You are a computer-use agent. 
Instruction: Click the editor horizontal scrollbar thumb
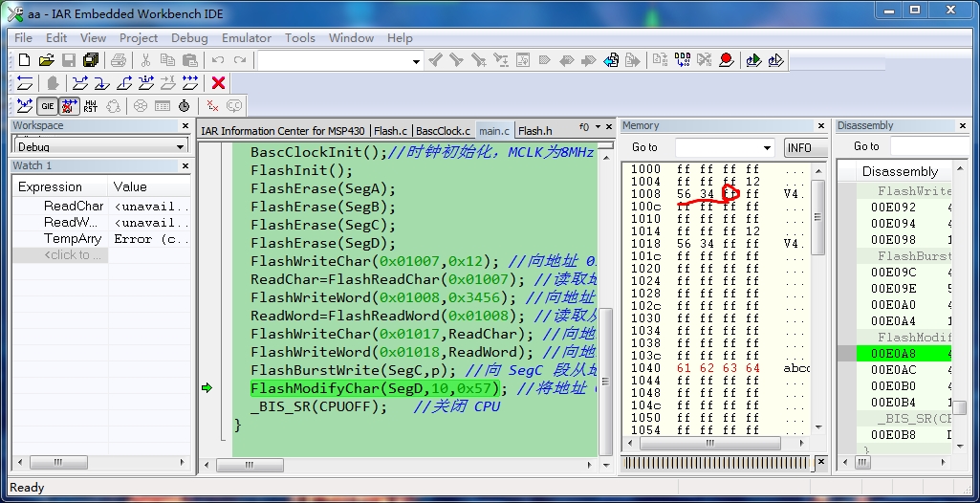(x=250, y=465)
